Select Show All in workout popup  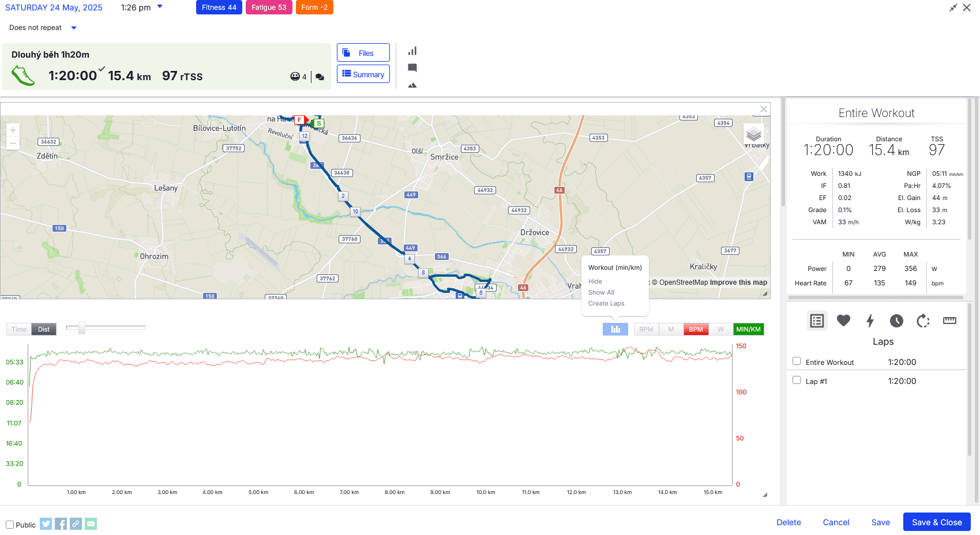(x=601, y=292)
